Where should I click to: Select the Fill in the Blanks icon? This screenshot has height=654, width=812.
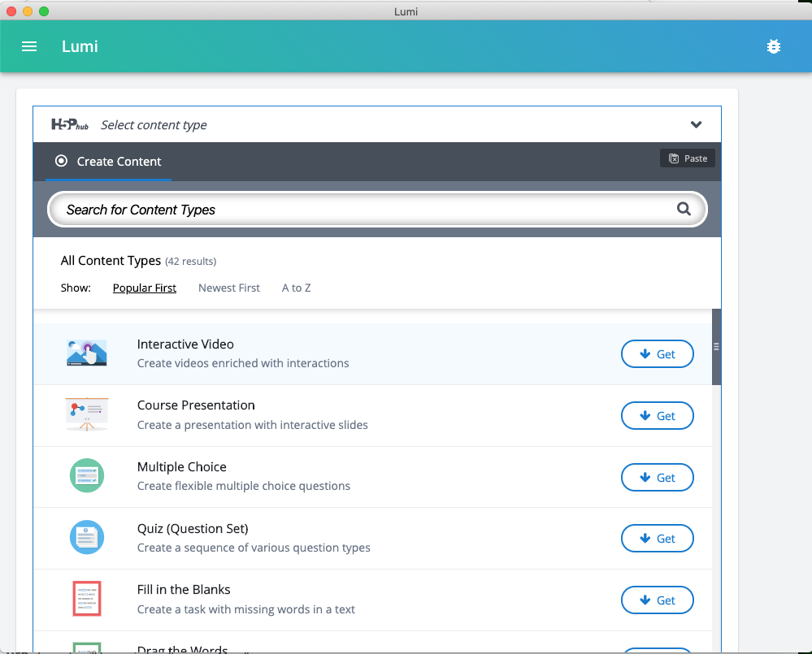point(87,599)
